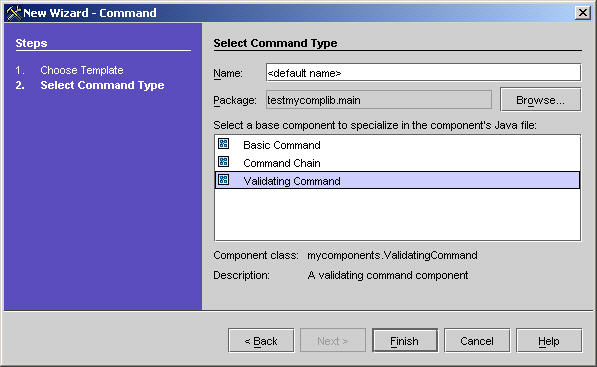Viewport: 597px width, 367px height.
Task: Click the 'Select Command Type' heading
Action: click(x=275, y=43)
